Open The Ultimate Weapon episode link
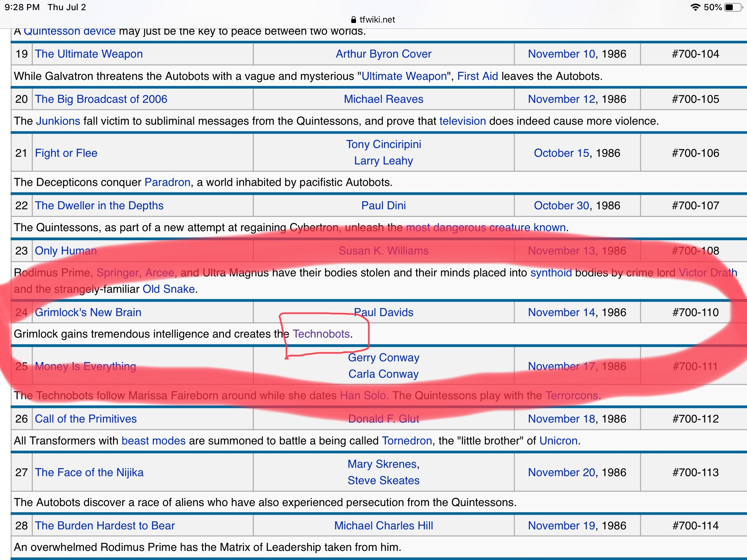Viewport: 747px width, 560px height. coord(89,54)
